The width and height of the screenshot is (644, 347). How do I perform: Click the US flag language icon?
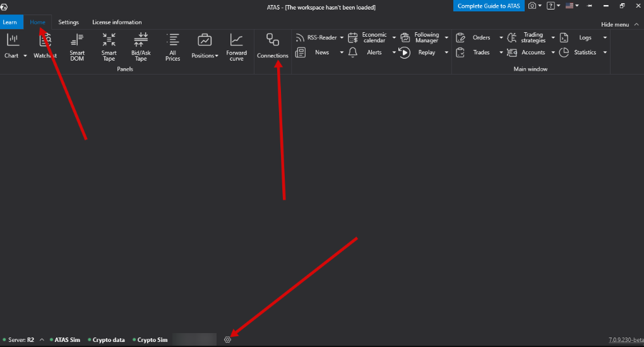(x=569, y=6)
